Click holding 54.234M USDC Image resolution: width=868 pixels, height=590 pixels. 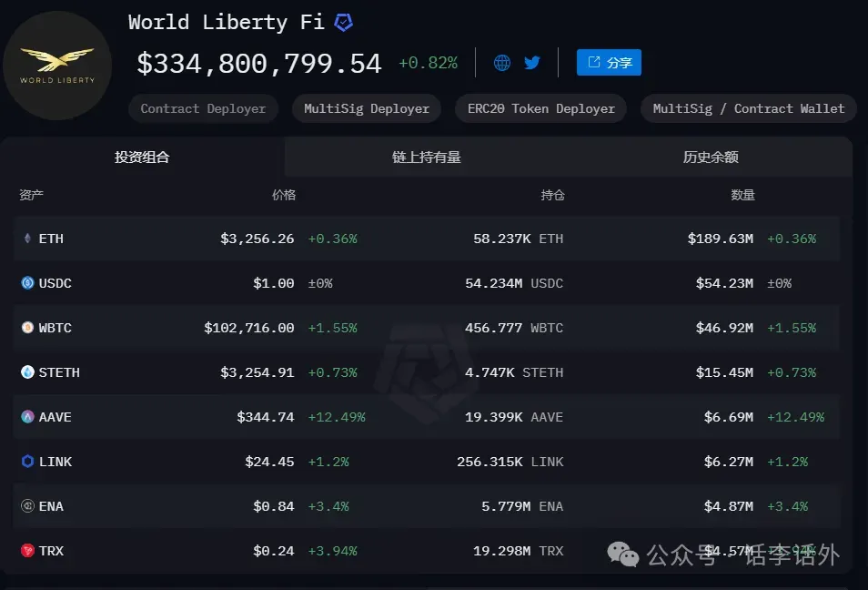(514, 283)
